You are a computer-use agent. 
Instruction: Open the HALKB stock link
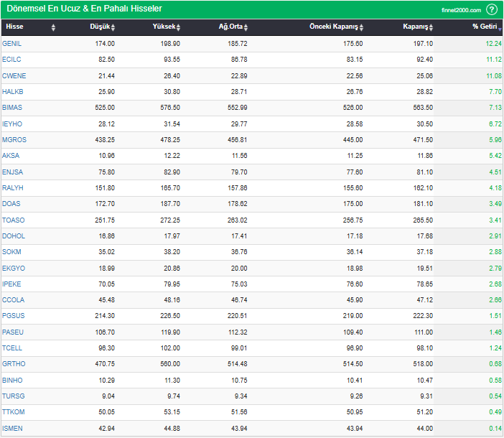[13, 92]
